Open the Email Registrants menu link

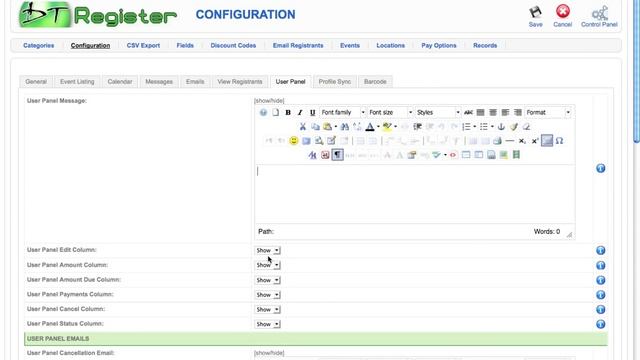pos(298,45)
